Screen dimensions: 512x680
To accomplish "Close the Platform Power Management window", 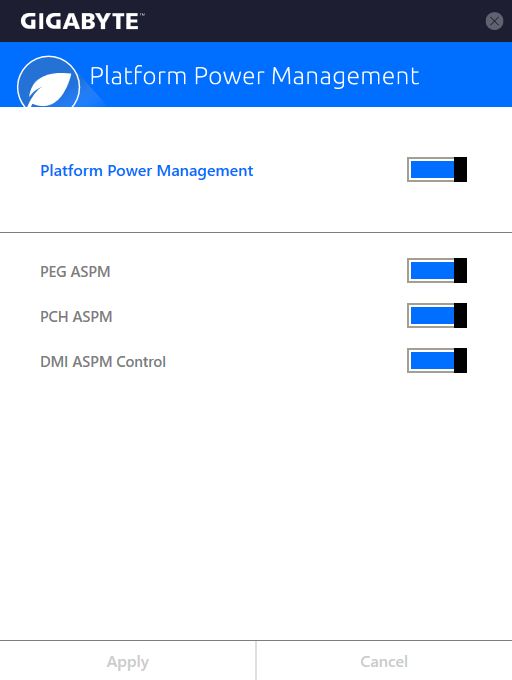I will pyautogui.click(x=494, y=21).
